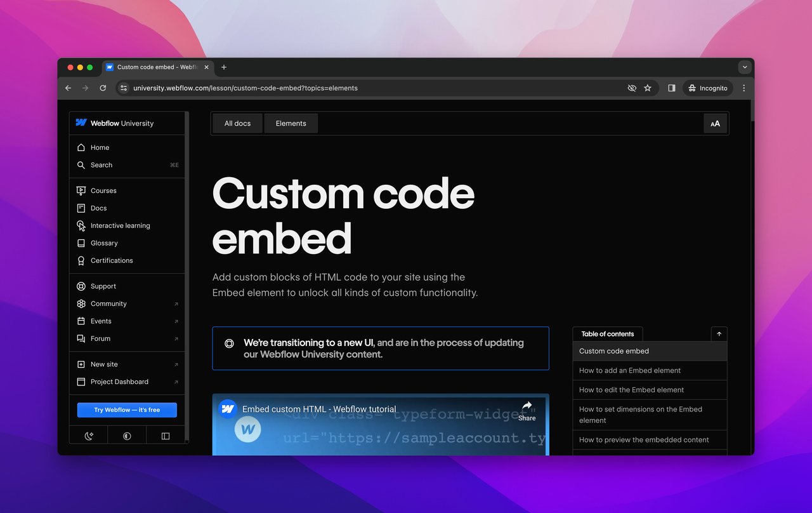Viewport: 812px width, 513px height.
Task: Jump to How to preview embedded content
Action: [x=650, y=440]
